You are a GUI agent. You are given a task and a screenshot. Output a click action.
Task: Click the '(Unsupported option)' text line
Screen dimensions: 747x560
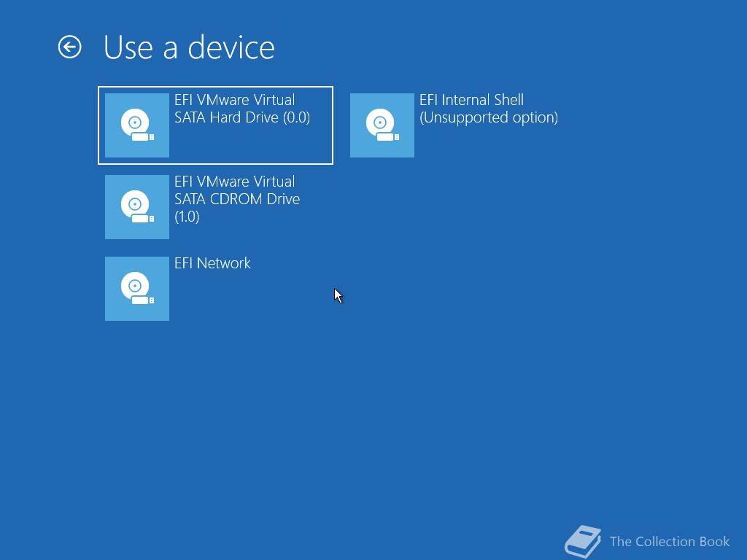(x=489, y=117)
